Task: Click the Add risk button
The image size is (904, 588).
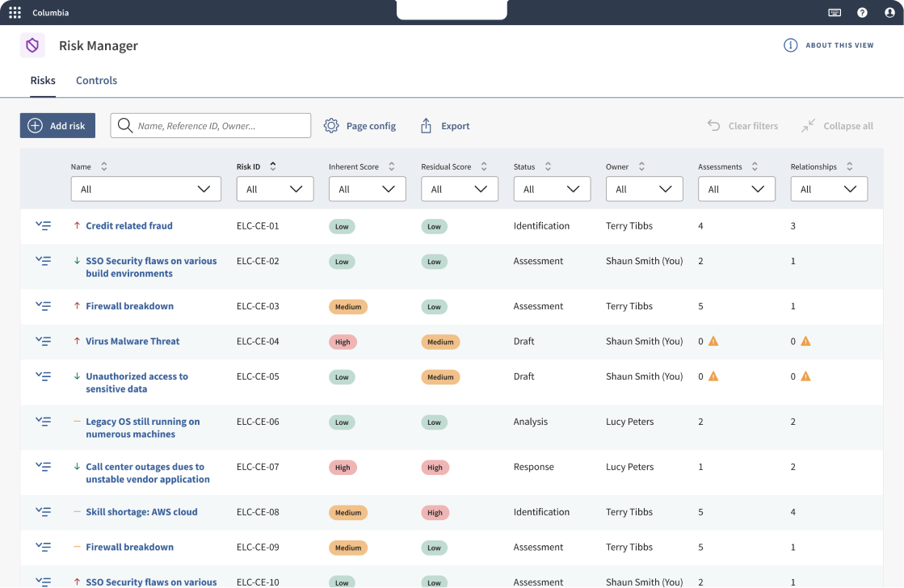Action: click(57, 126)
